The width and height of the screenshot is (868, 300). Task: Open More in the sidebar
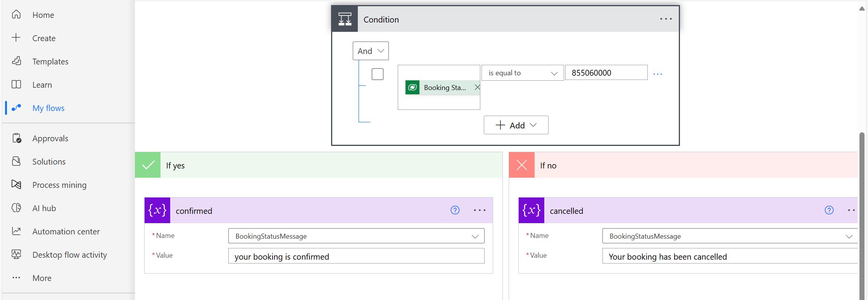(42, 278)
